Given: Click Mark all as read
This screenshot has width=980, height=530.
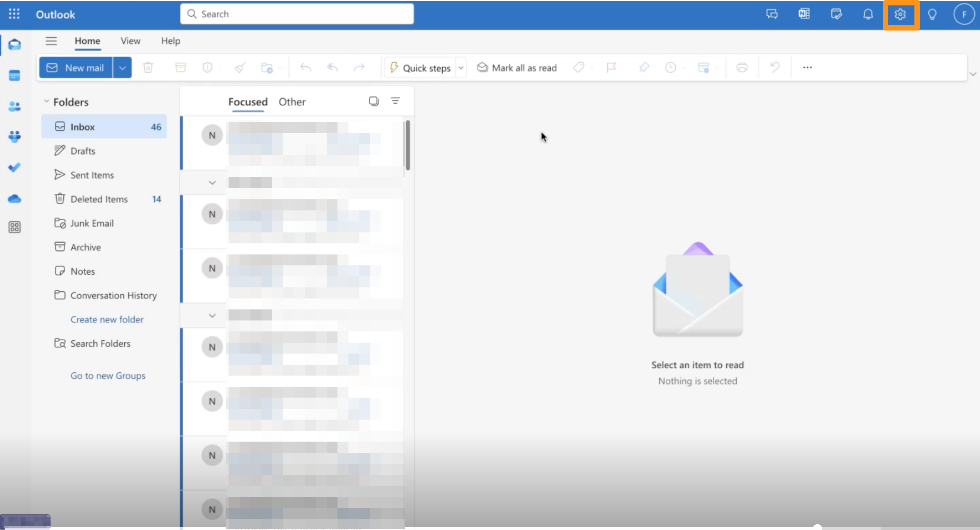Looking at the screenshot, I should pos(517,68).
